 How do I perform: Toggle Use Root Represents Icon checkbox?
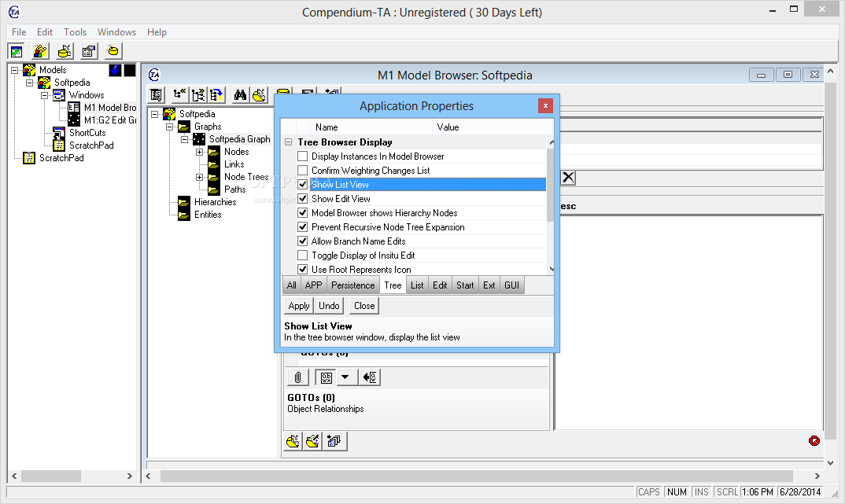click(303, 269)
